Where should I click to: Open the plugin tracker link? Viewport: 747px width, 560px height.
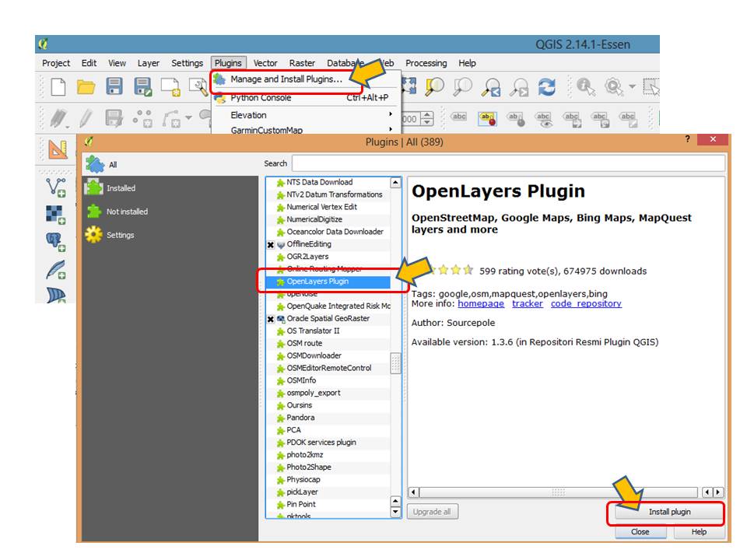click(x=528, y=304)
